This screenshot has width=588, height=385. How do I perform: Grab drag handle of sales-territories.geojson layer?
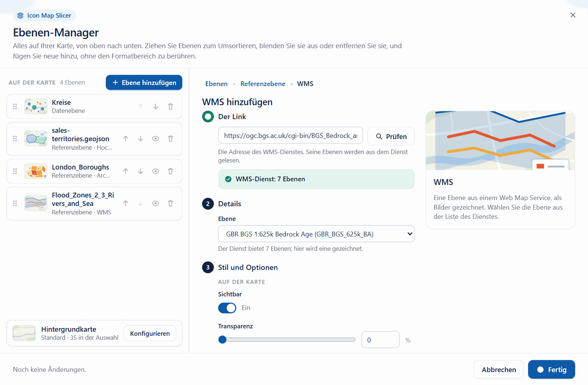(x=15, y=139)
